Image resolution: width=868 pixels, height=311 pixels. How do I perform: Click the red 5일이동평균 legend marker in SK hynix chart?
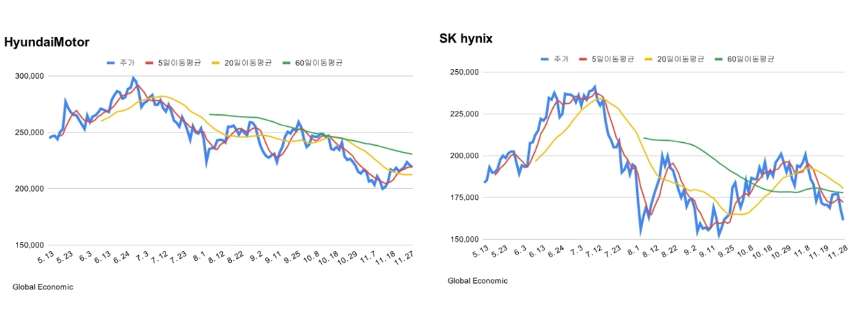click(584, 59)
